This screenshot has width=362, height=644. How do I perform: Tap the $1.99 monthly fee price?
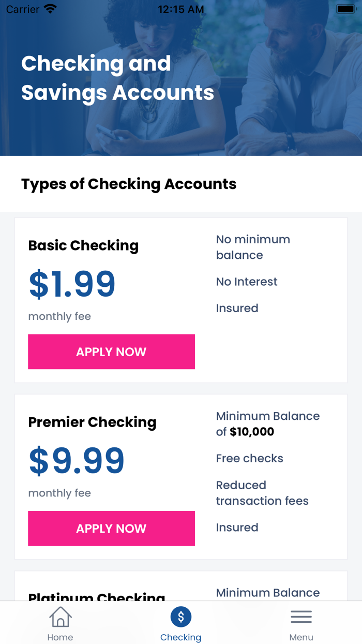click(72, 283)
